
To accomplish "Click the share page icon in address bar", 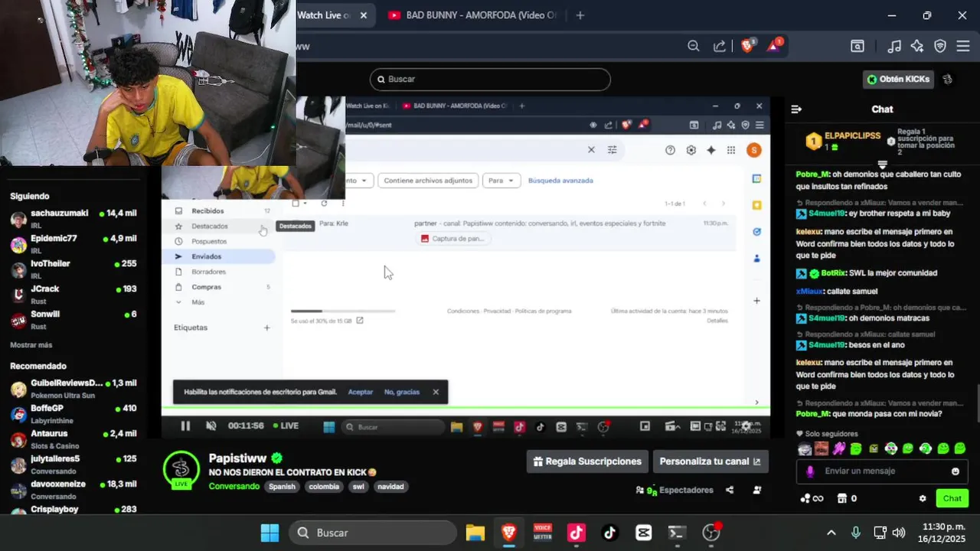I will [720, 46].
